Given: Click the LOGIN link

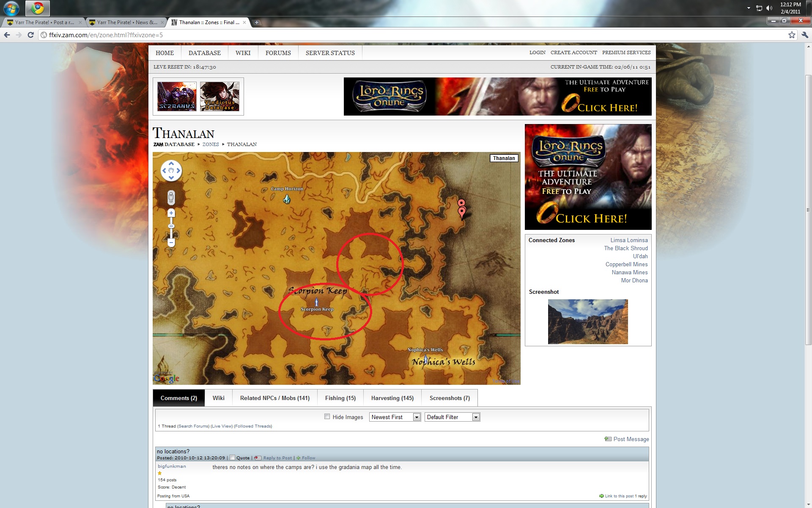Looking at the screenshot, I should click(x=537, y=52).
